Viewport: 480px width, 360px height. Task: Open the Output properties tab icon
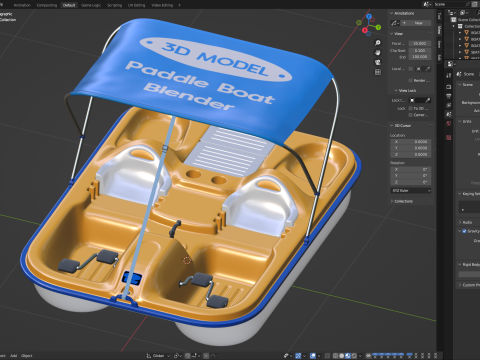tap(449, 96)
